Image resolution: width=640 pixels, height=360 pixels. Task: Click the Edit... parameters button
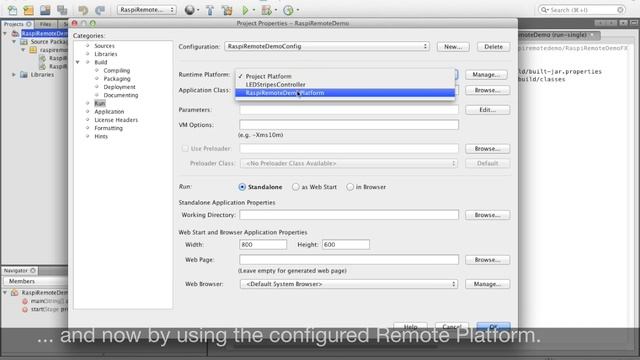(x=487, y=110)
